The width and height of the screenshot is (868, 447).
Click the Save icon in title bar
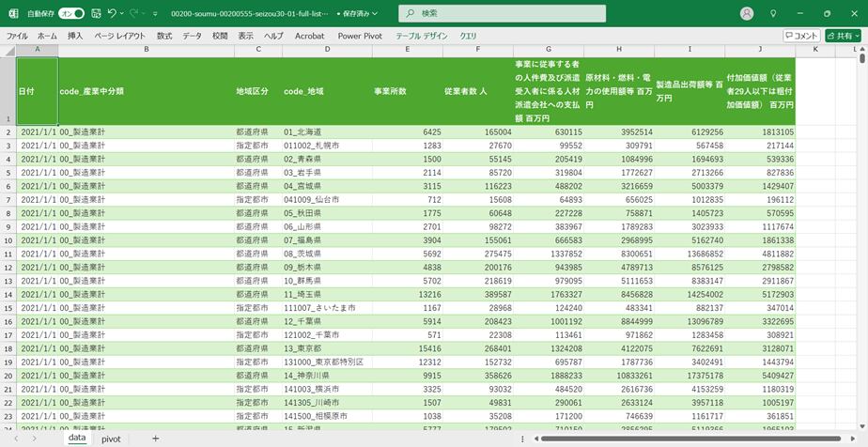tap(95, 14)
